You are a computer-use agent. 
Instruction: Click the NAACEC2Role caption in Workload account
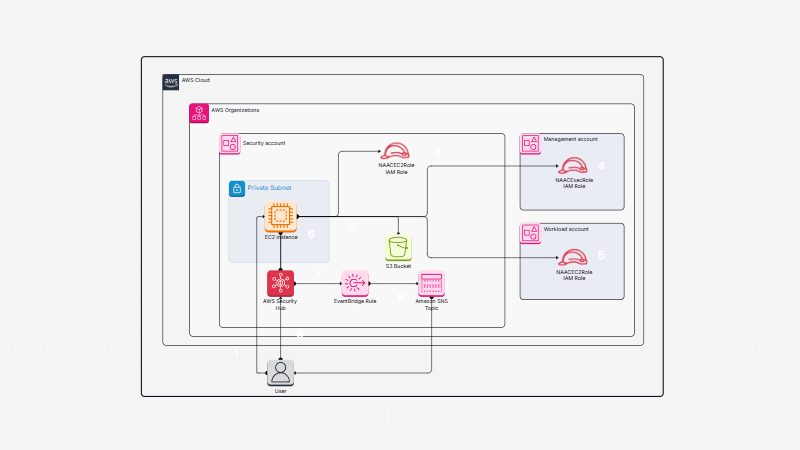click(574, 275)
